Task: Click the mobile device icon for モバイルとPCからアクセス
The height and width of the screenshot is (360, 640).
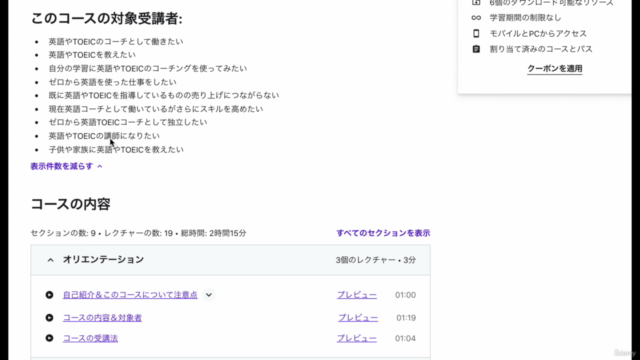Action: 476,33
